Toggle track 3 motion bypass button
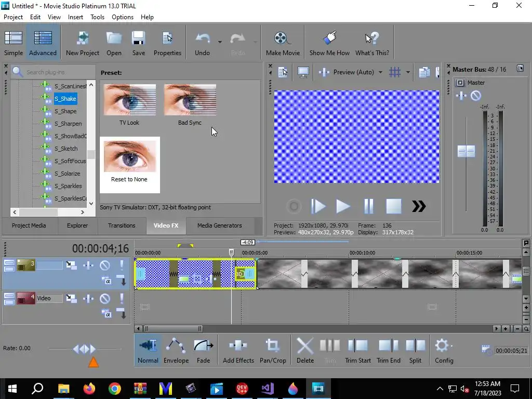532x399 pixels. pyautogui.click(x=71, y=265)
